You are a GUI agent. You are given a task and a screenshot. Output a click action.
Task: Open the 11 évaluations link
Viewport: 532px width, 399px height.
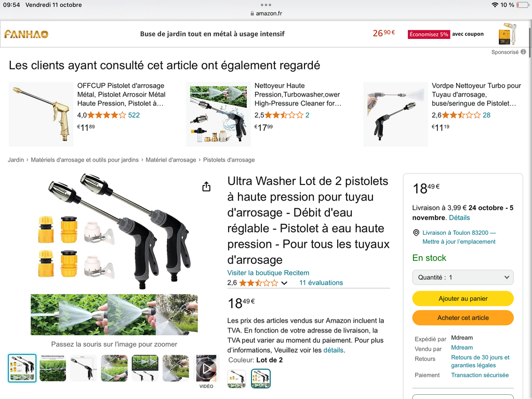321,283
